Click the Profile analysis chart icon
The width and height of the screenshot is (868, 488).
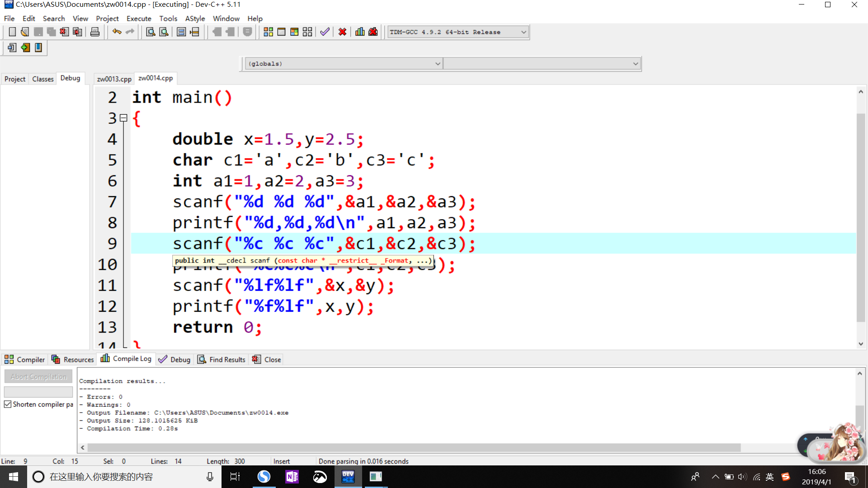360,32
